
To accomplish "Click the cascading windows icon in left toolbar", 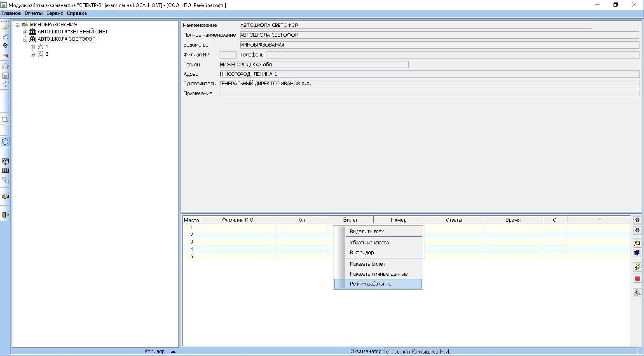I will [5, 180].
